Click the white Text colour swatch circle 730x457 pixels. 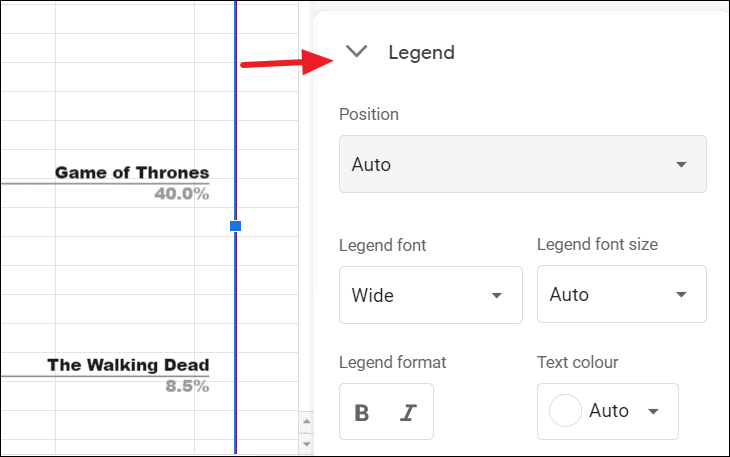click(565, 411)
